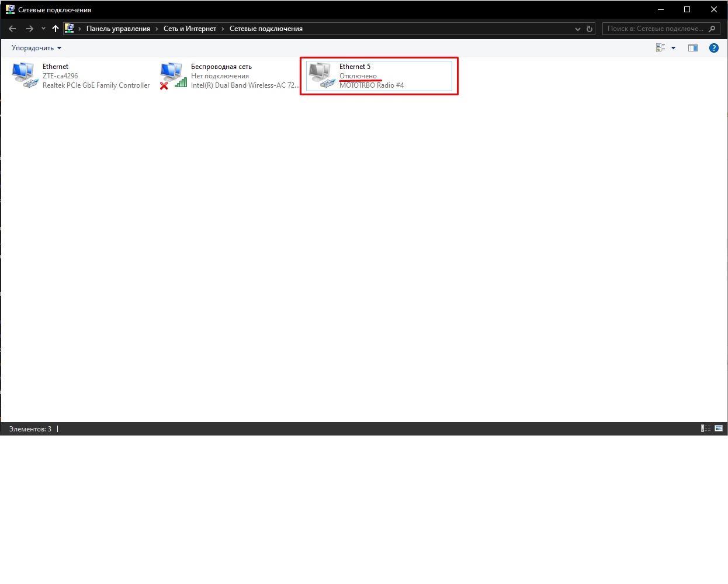Click the Forward navigation arrow
728x584 pixels.
click(x=29, y=29)
